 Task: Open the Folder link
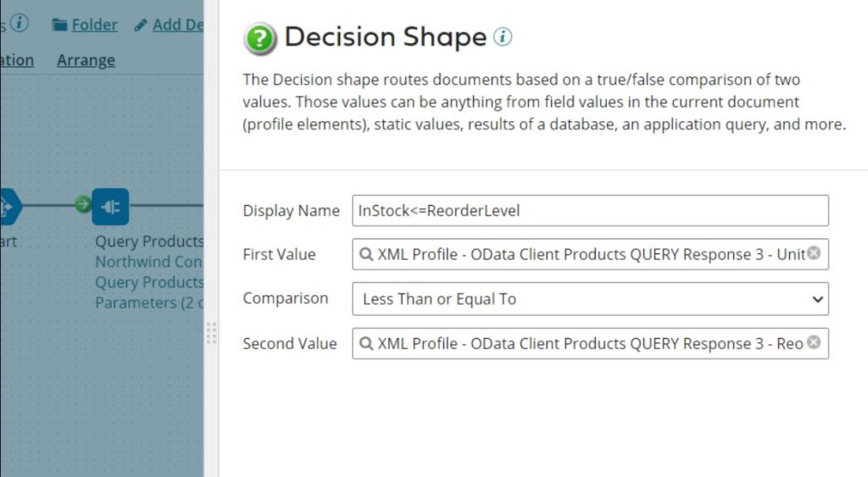tap(85, 25)
